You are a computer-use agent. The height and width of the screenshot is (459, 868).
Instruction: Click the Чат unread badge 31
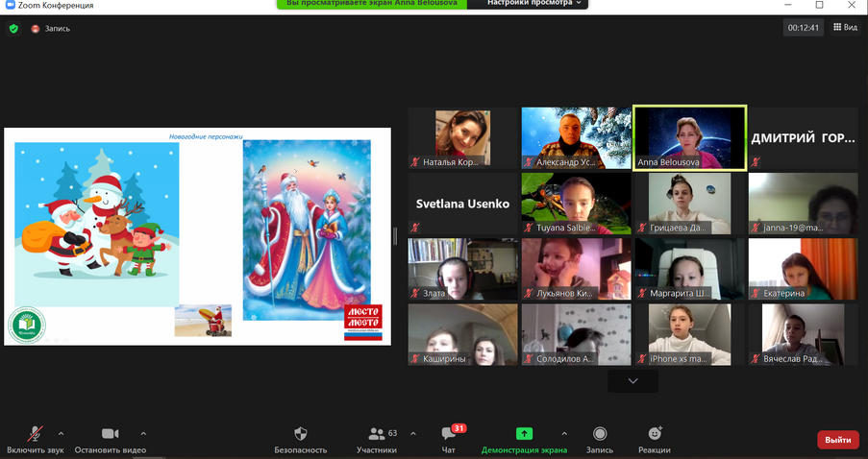pos(459,428)
